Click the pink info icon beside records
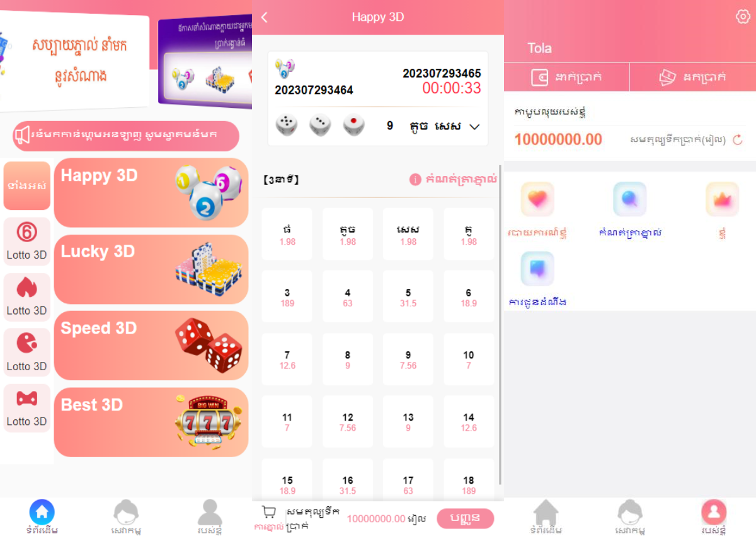 point(415,180)
